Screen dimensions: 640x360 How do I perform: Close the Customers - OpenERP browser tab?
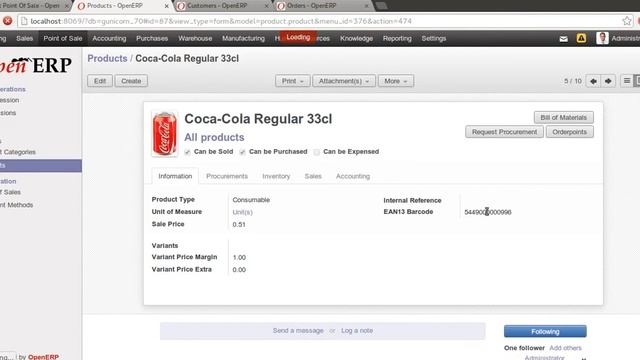pyautogui.click(x=267, y=6)
